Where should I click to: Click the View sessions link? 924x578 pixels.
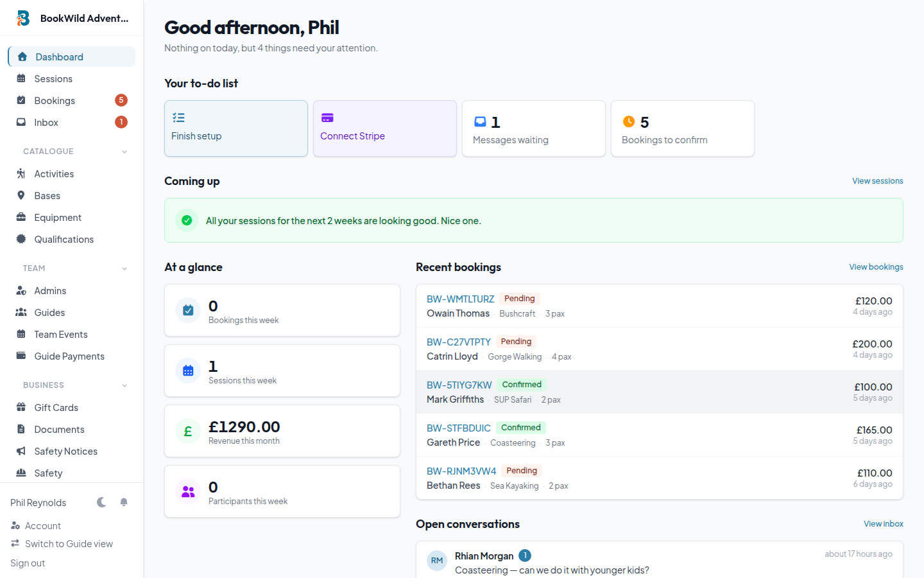[x=877, y=180]
